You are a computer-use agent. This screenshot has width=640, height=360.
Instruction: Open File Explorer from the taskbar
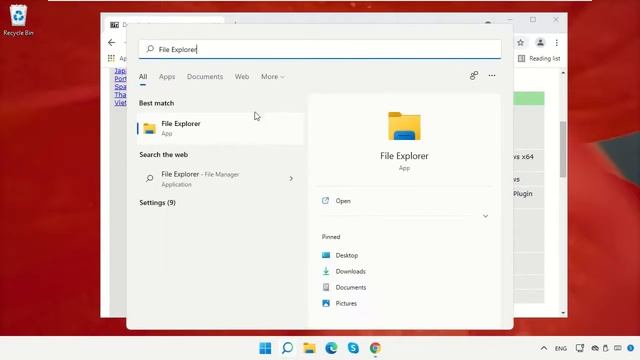(309, 348)
